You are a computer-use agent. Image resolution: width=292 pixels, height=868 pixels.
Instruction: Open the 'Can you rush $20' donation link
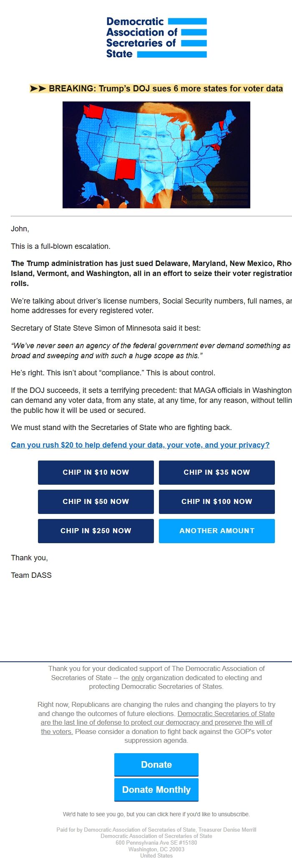[140, 445]
